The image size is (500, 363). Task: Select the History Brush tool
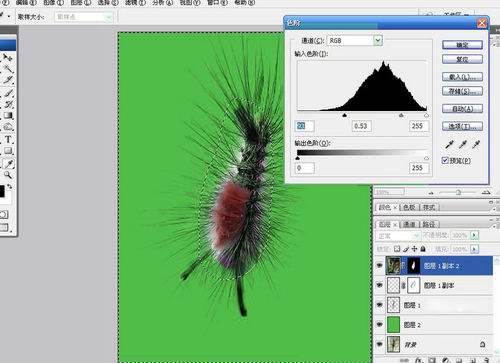(8, 104)
